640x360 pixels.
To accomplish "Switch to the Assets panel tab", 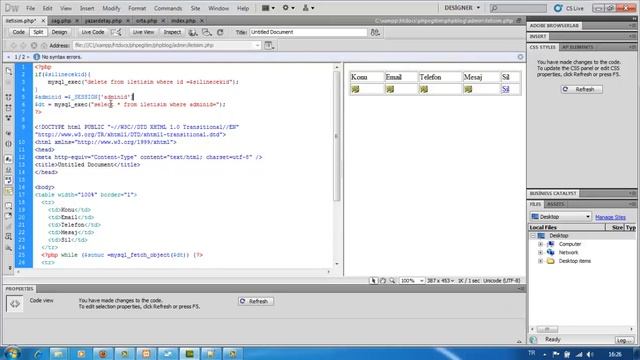I will pos(556,204).
